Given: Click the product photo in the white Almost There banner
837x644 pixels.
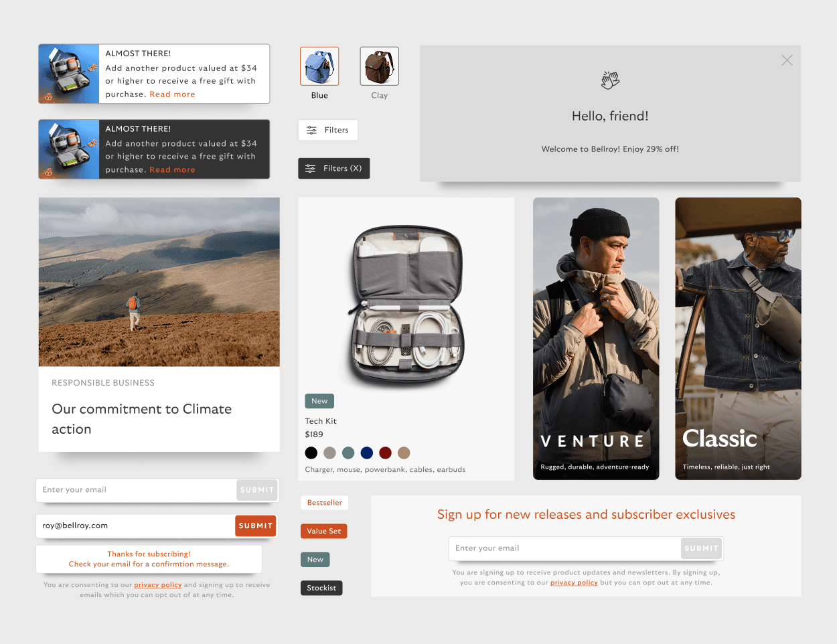Looking at the screenshot, I should click(69, 74).
